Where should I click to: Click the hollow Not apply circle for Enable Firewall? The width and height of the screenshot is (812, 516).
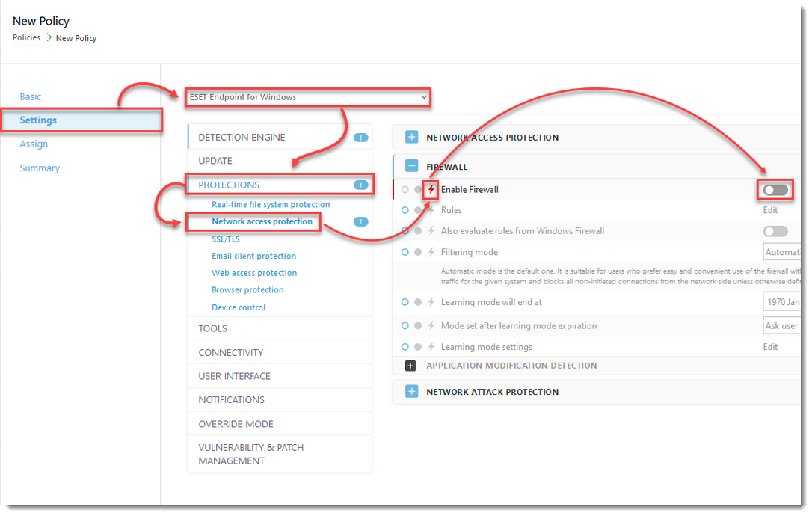tap(405, 190)
